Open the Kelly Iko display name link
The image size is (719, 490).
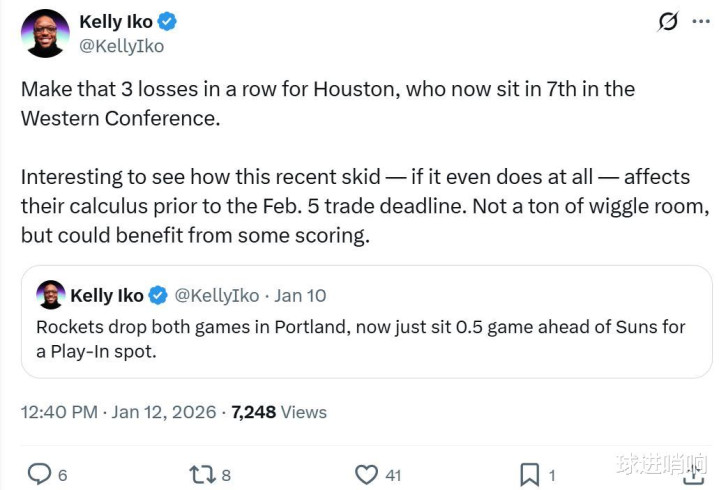[x=116, y=21]
